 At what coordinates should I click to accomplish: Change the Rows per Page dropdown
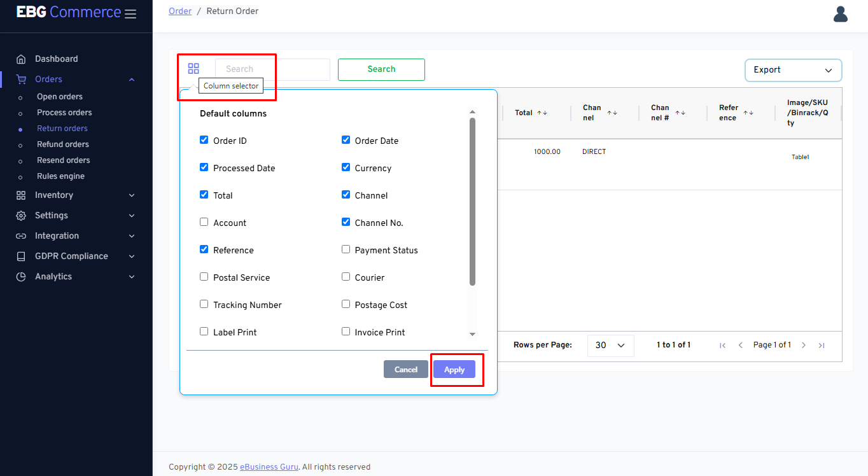coord(610,346)
